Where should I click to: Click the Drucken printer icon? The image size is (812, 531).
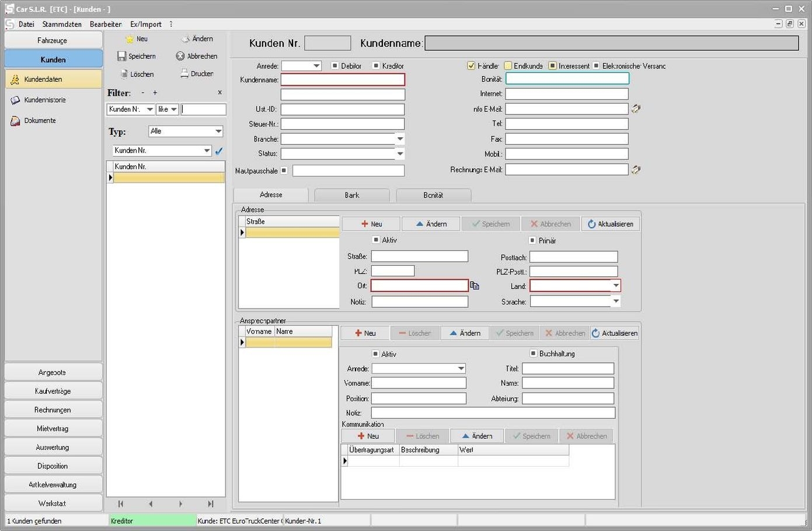click(x=184, y=74)
